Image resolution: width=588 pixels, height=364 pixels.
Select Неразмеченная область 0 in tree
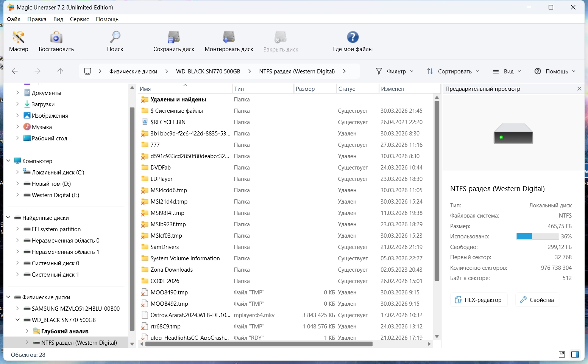[x=66, y=240]
